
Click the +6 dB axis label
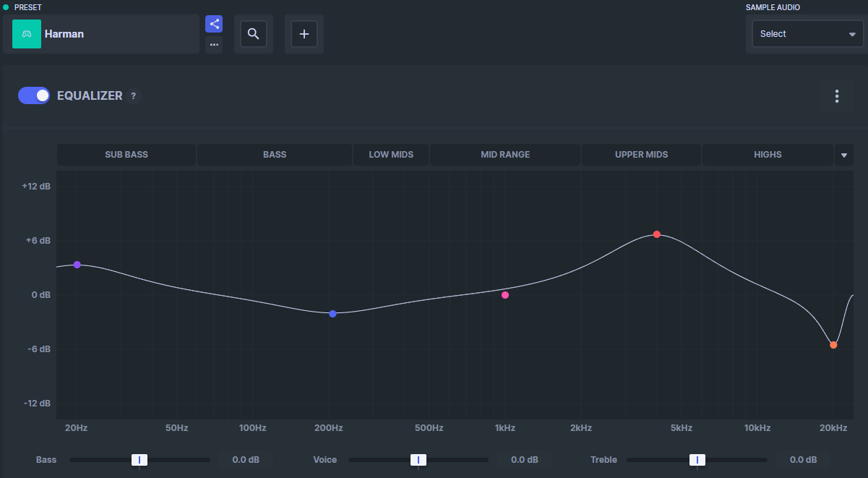[38, 240]
